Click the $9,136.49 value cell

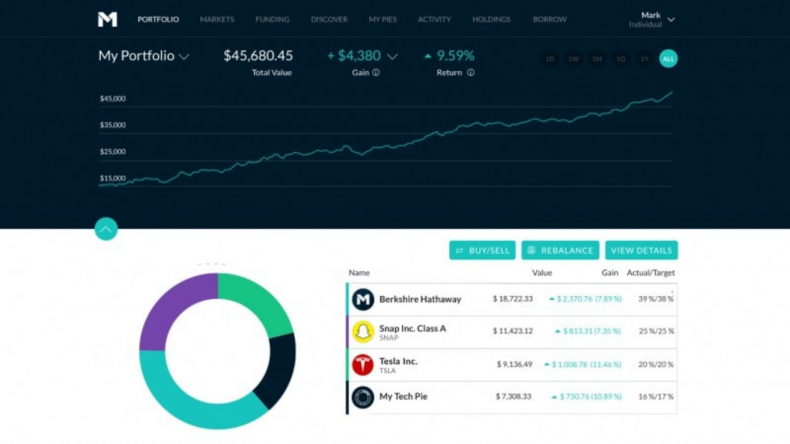(514, 364)
